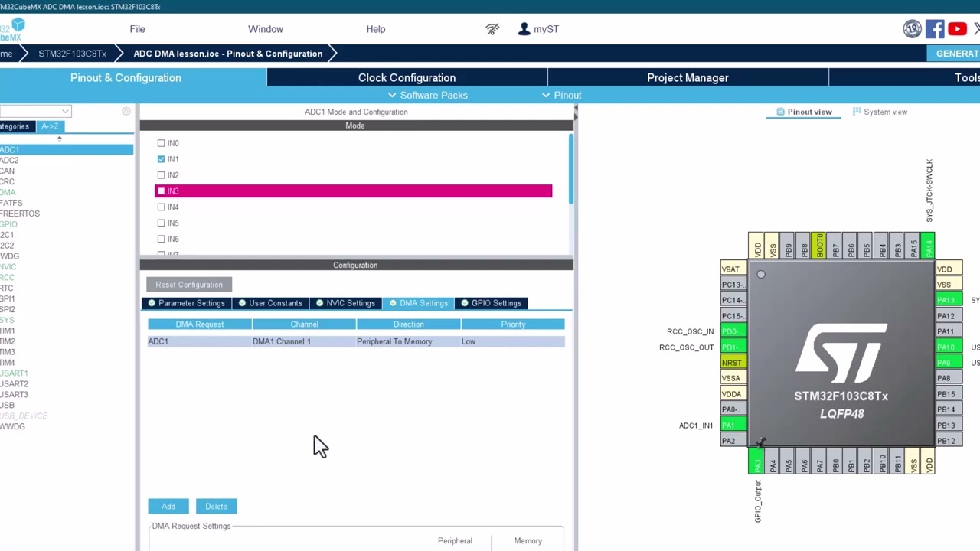980x551 pixels.
Task: Click the Generate code button
Action: 953,54
